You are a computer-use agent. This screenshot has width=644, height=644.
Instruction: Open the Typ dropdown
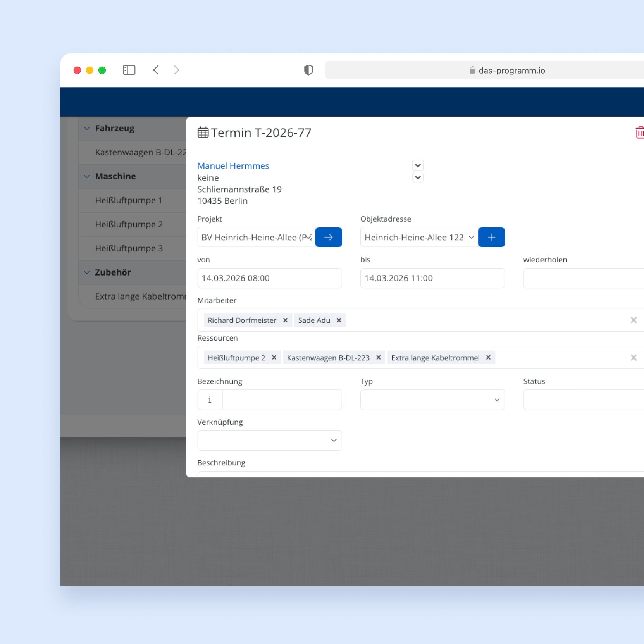coord(432,400)
